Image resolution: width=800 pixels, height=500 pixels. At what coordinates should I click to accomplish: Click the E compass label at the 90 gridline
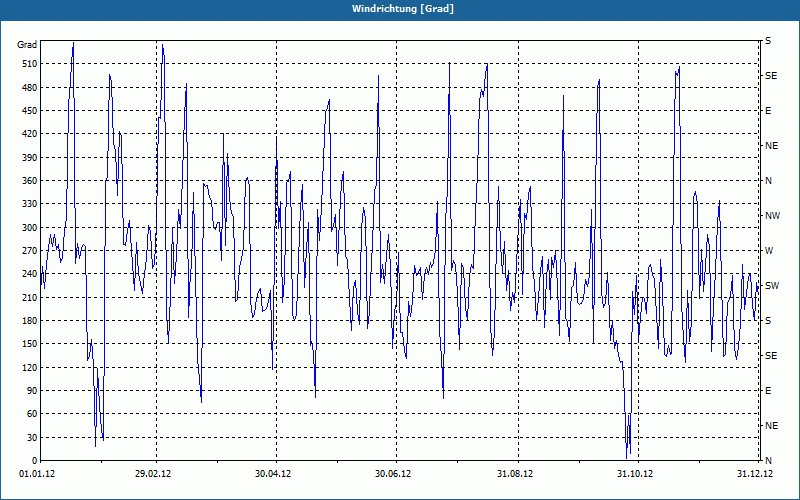[768, 391]
